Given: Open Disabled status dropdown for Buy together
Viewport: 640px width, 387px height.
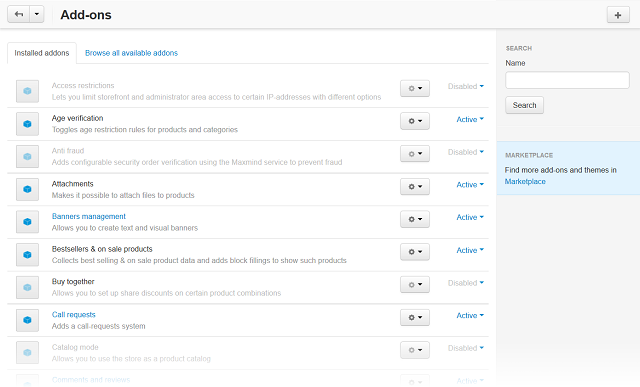Looking at the screenshot, I should tap(466, 283).
